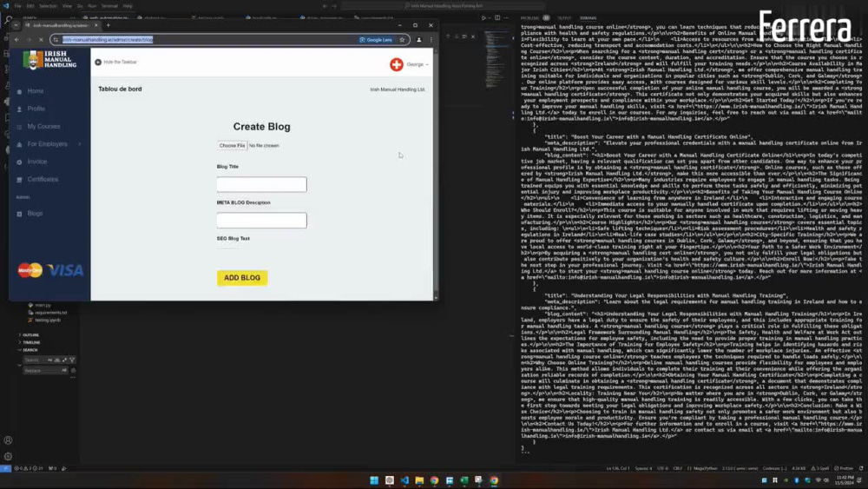868x489 pixels.
Task: Open the browser profile icon
Action: tap(419, 40)
